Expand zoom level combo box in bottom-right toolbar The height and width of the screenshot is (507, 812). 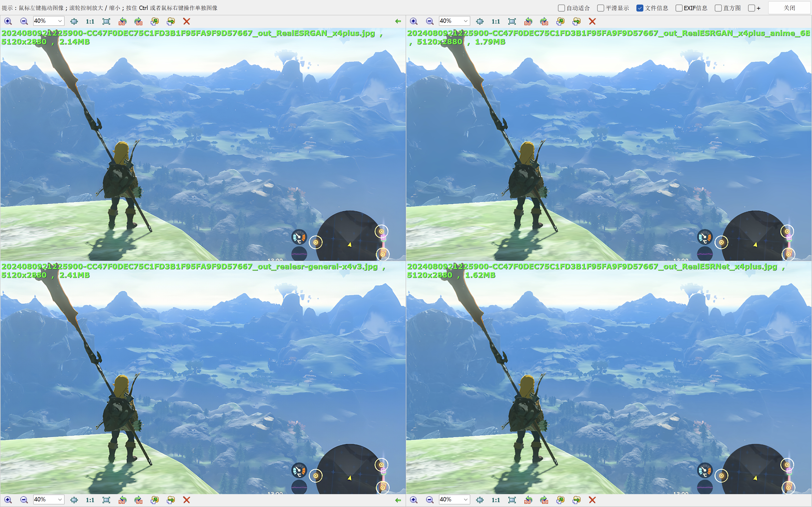(x=465, y=499)
